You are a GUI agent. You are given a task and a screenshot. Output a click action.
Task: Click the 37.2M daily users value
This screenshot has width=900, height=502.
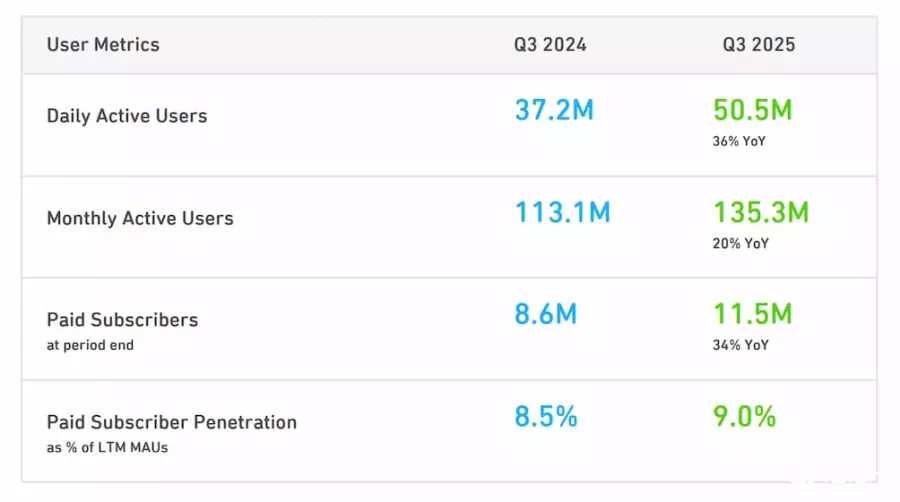[x=554, y=110]
